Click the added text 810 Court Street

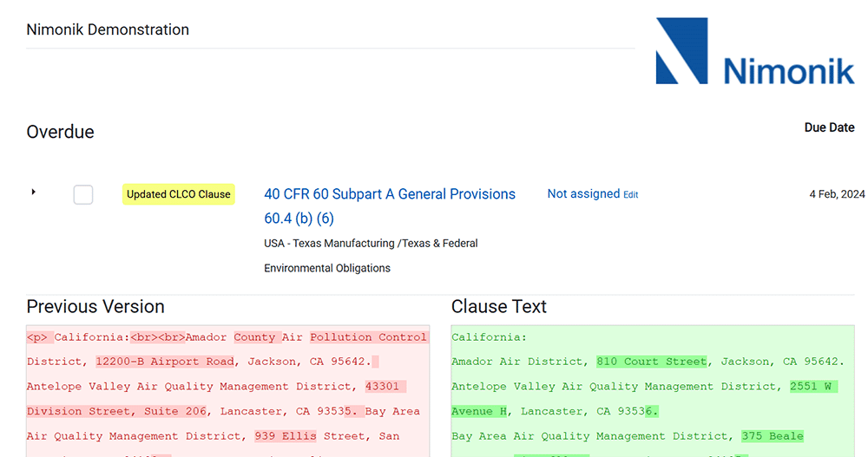(651, 362)
